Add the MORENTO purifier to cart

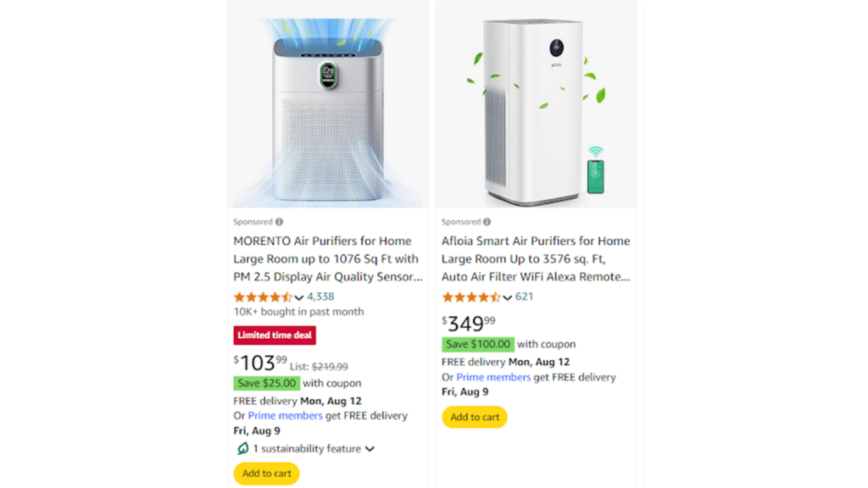(266, 474)
